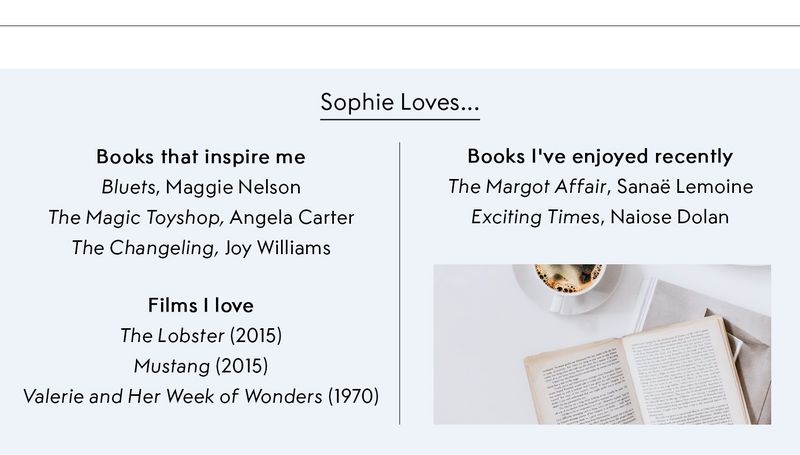Image resolution: width=800 pixels, height=455 pixels.
Task: Click The Changeling, Joy Williams line
Action: [x=201, y=248]
